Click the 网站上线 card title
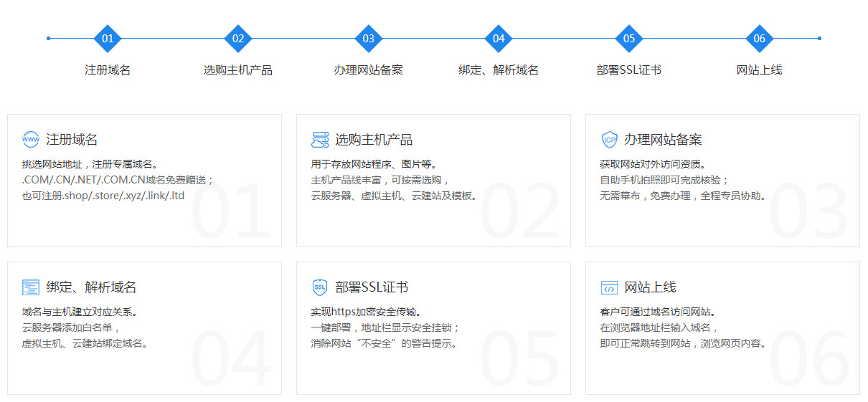This screenshot has width=868, height=402. (x=650, y=287)
